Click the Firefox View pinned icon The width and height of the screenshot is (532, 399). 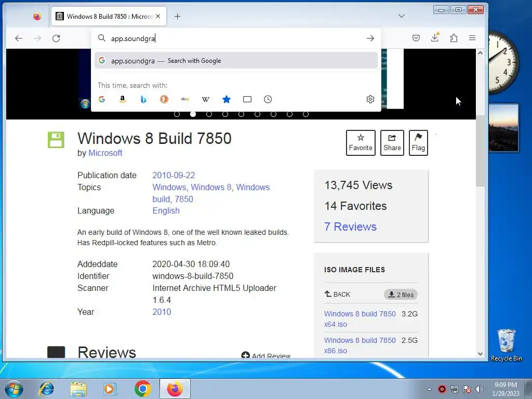(37, 16)
